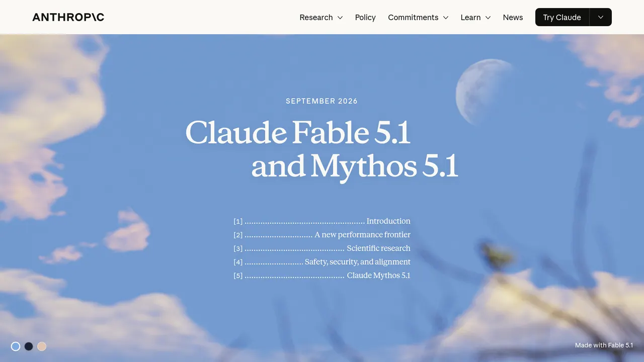Screen dimensions: 644x362
Task: Expand the Commitments menu
Action: point(418,17)
